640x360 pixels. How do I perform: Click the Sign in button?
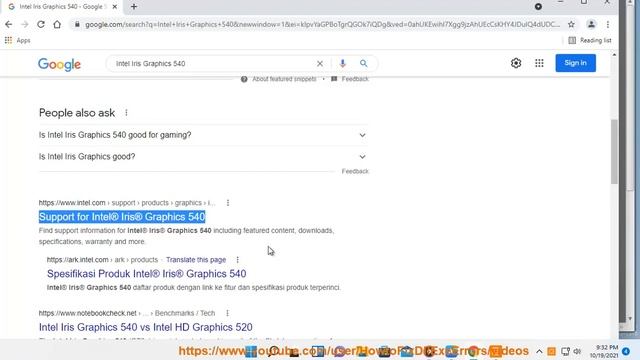[576, 63]
